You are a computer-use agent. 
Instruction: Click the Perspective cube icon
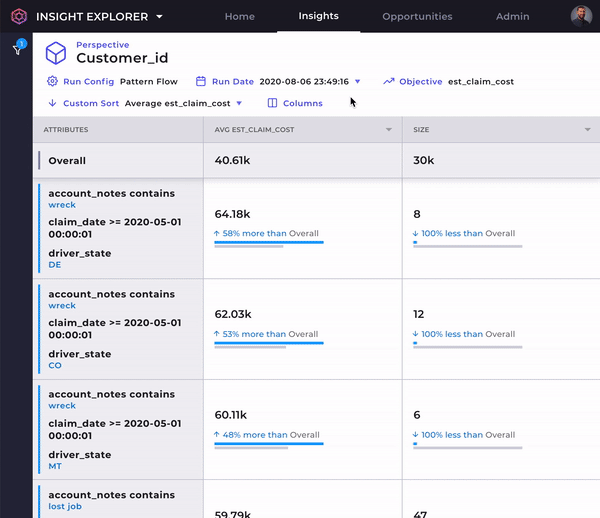(x=56, y=53)
